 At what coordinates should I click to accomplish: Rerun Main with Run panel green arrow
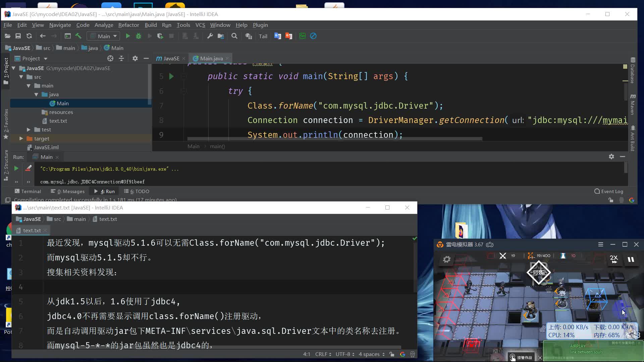[x=16, y=168]
